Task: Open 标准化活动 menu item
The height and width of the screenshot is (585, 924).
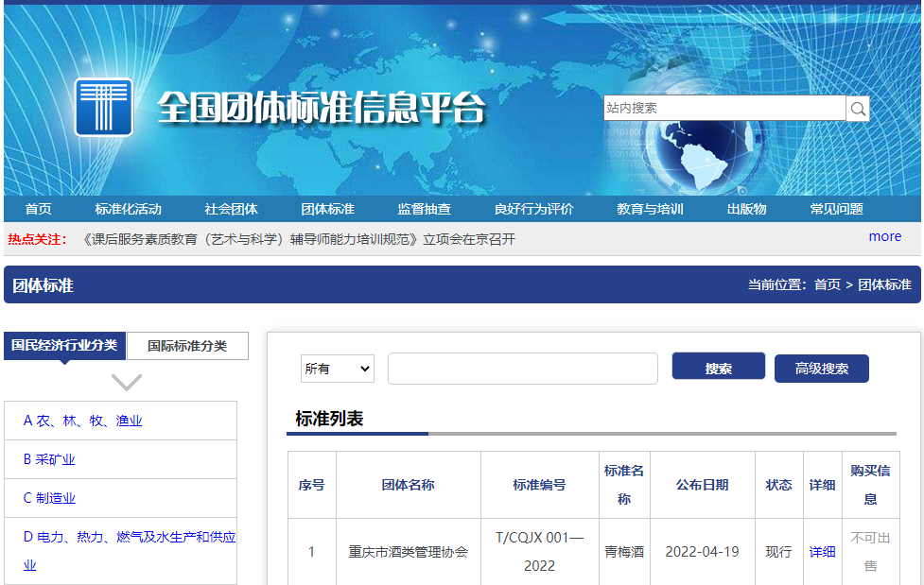Action: pos(128,209)
